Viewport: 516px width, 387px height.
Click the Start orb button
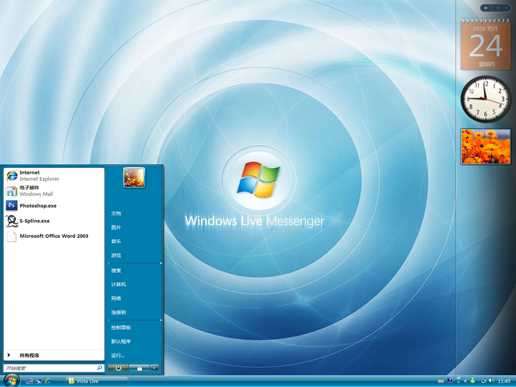(12, 380)
